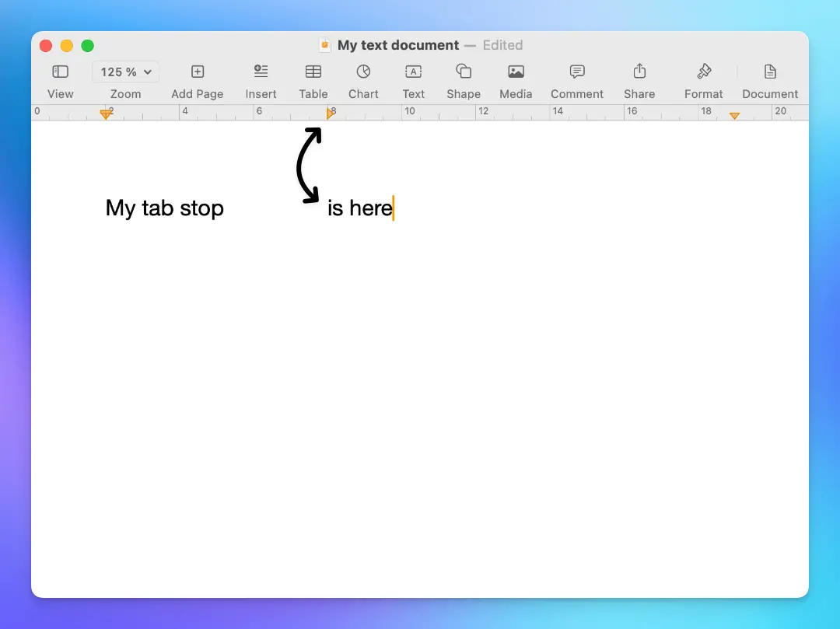Open the Insert menu
840x629 pixels.
tap(261, 77)
